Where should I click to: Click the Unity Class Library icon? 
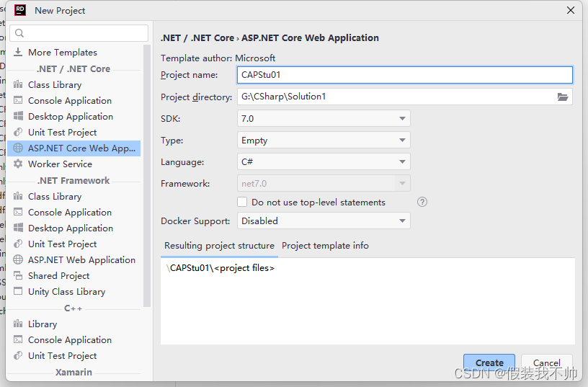coord(18,291)
